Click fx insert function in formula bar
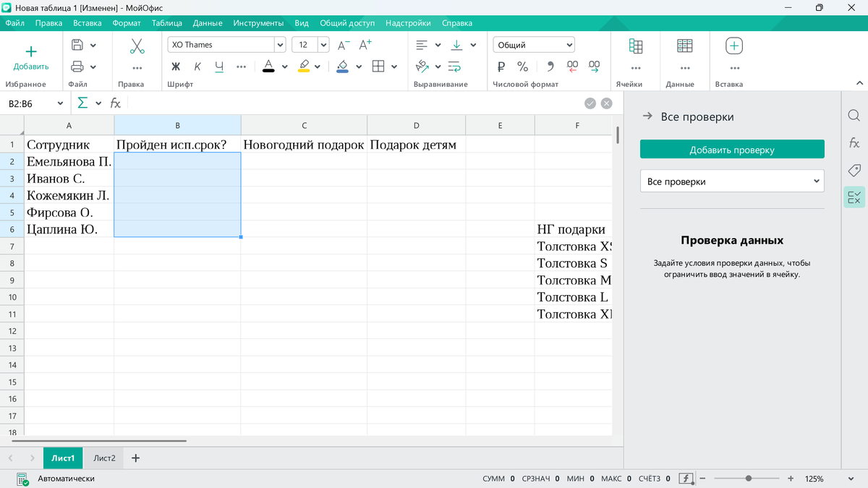Viewport: 868px width, 488px height. tap(116, 103)
